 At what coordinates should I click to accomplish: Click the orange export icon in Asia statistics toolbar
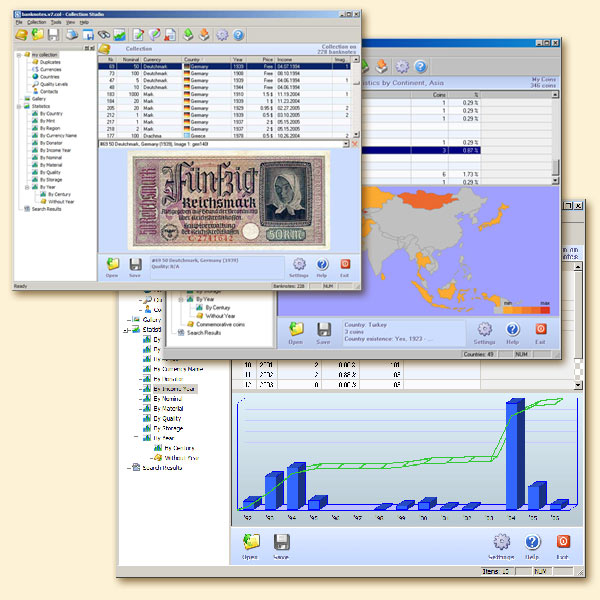[x=381, y=66]
